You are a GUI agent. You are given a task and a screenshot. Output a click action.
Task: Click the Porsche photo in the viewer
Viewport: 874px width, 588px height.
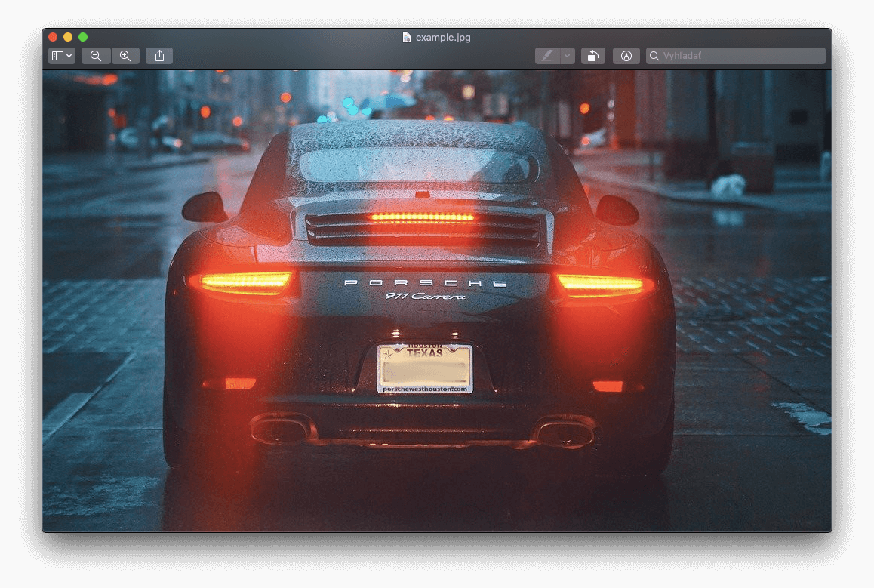pyautogui.click(x=437, y=301)
